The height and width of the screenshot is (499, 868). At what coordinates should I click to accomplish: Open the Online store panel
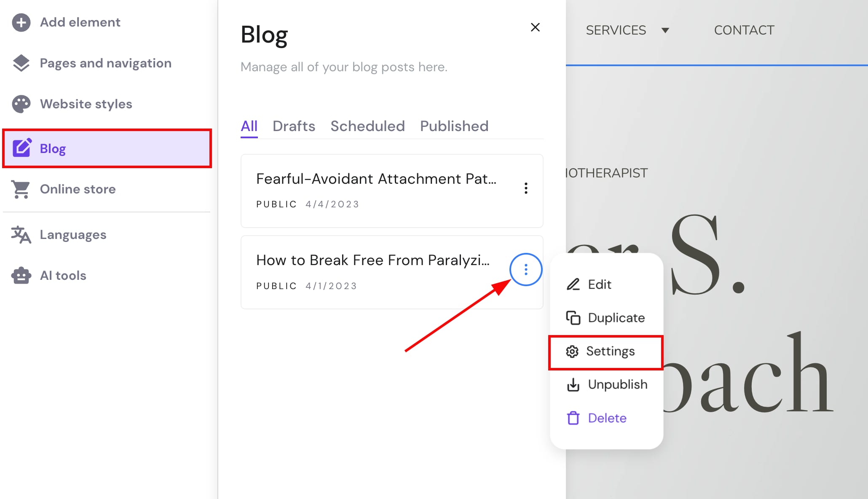point(78,189)
